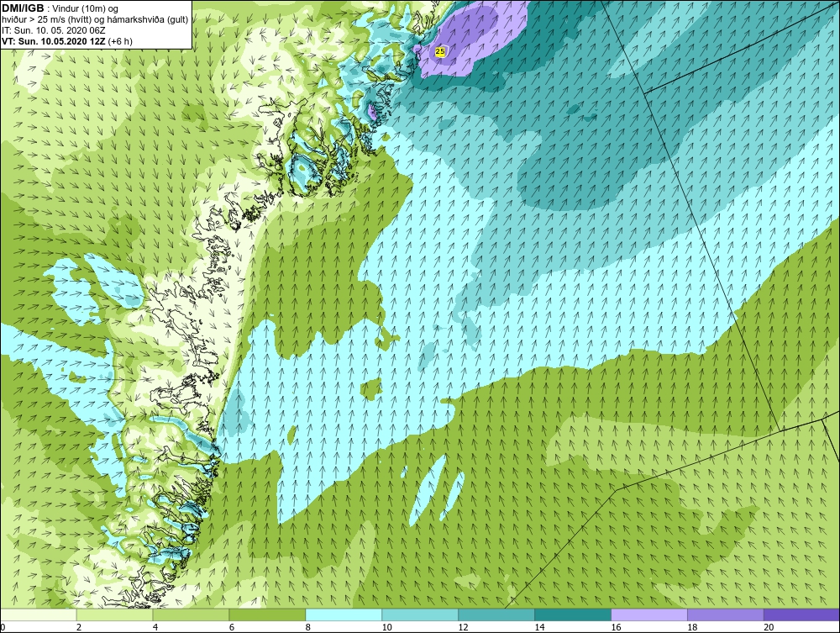Click the '16' label on the scale
The height and width of the screenshot is (633, 840).
pyautogui.click(x=616, y=627)
